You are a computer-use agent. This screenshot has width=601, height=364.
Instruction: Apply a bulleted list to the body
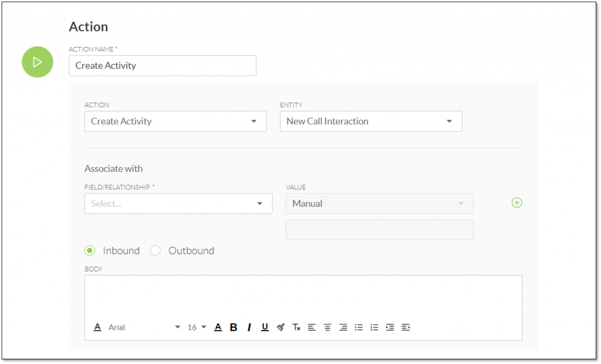[359, 327]
